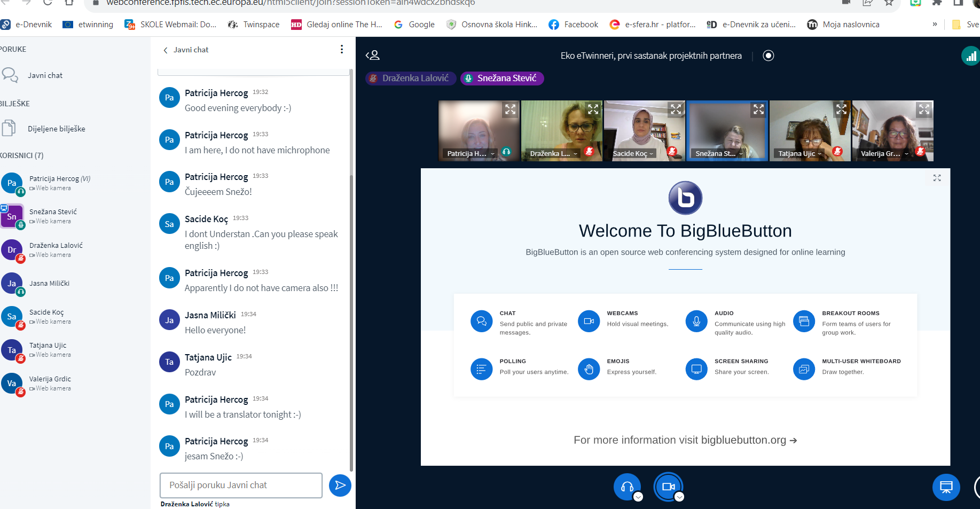Click MULTI-USER WHITEBOARD icon on slide

pos(804,369)
